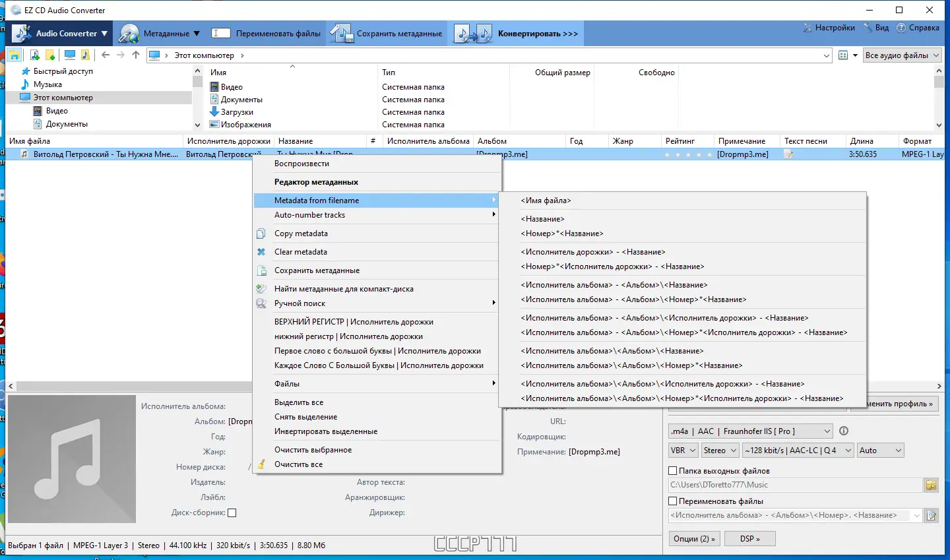Screen dimensions: 950x560
Task: Click the music folder toolbar icon
Action: [85, 55]
